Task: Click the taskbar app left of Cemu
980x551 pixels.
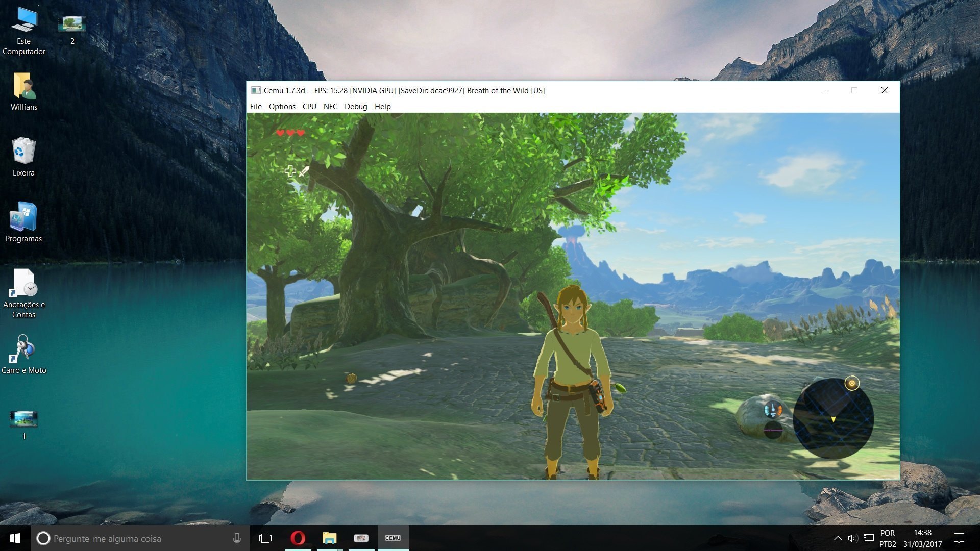Action: coord(361,538)
